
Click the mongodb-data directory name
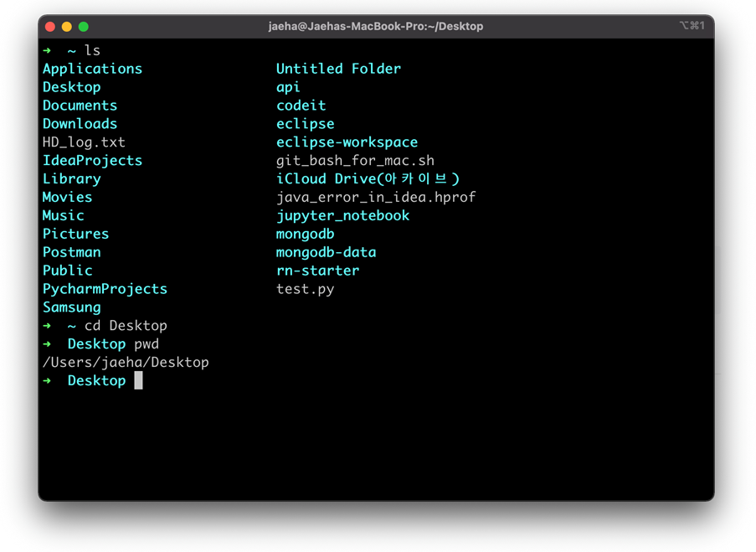pyautogui.click(x=326, y=252)
